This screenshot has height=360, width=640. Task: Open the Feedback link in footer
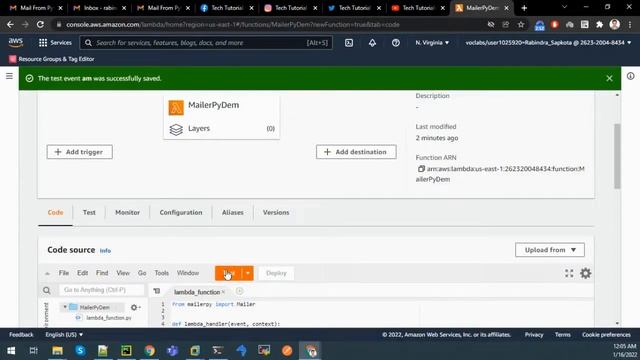click(x=21, y=334)
